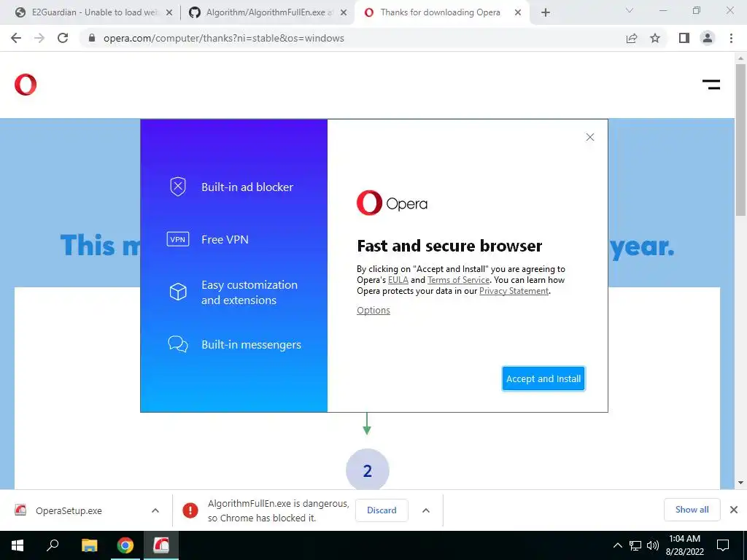Show all downloads

[x=692, y=510]
